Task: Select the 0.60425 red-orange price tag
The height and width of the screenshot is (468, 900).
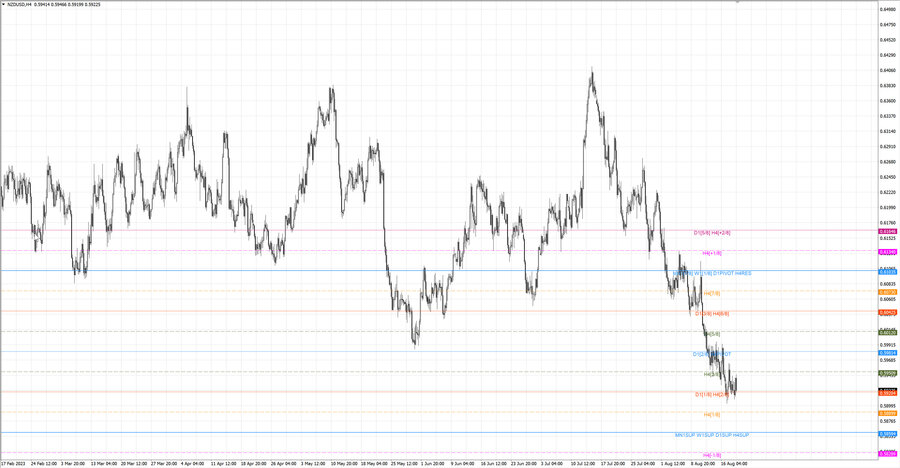Action: point(888,312)
